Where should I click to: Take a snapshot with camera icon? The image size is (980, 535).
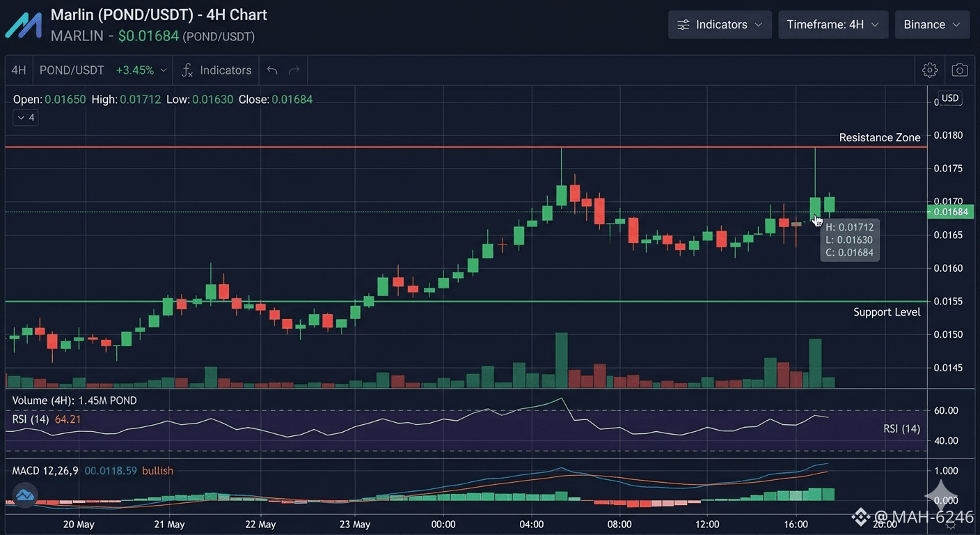pyautogui.click(x=960, y=70)
